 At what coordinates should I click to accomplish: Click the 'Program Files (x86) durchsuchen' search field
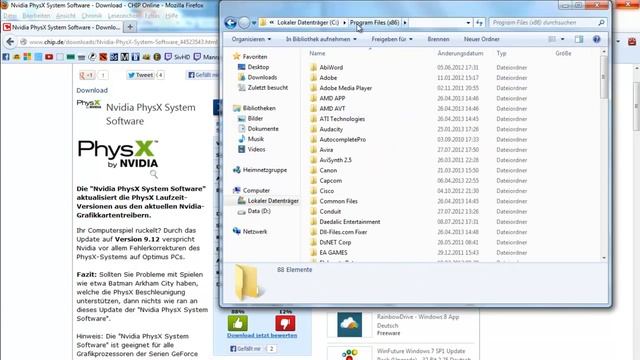coord(543,23)
